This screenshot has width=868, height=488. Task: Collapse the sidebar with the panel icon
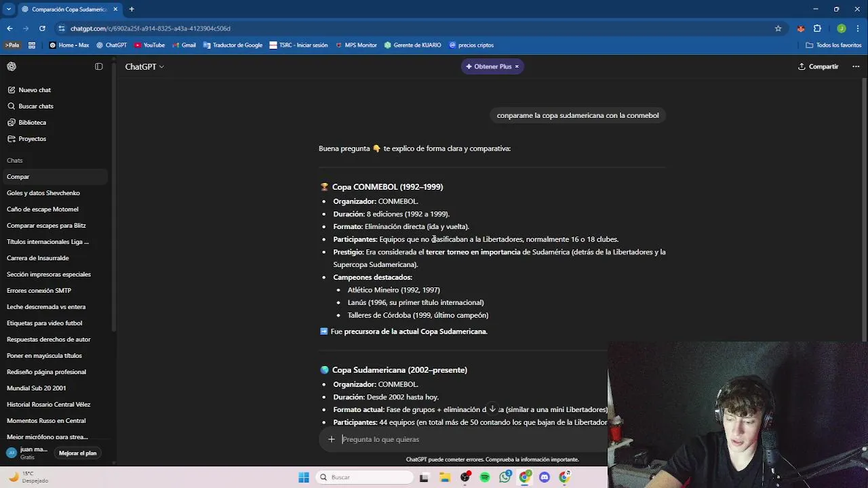(99, 66)
